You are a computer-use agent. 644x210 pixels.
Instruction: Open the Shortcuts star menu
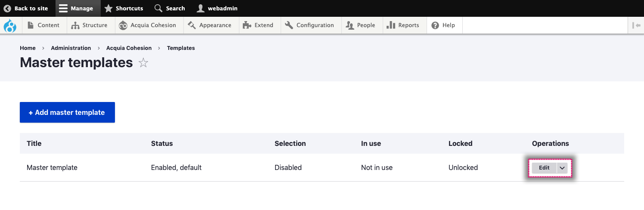tap(124, 8)
